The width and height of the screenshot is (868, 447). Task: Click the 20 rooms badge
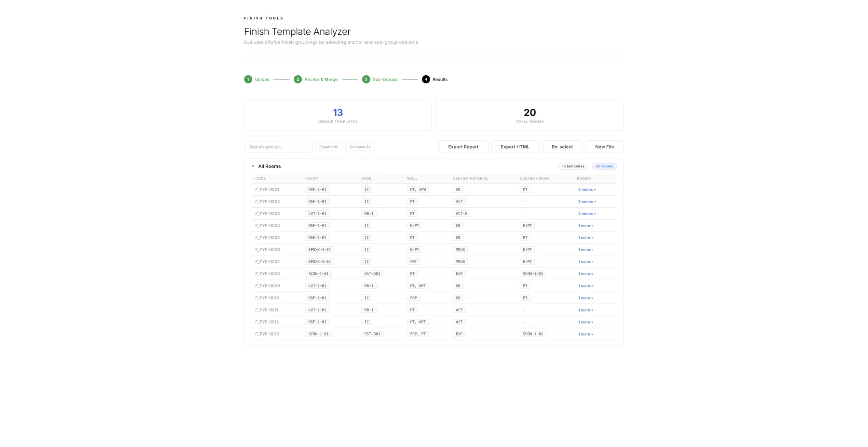coord(604,166)
